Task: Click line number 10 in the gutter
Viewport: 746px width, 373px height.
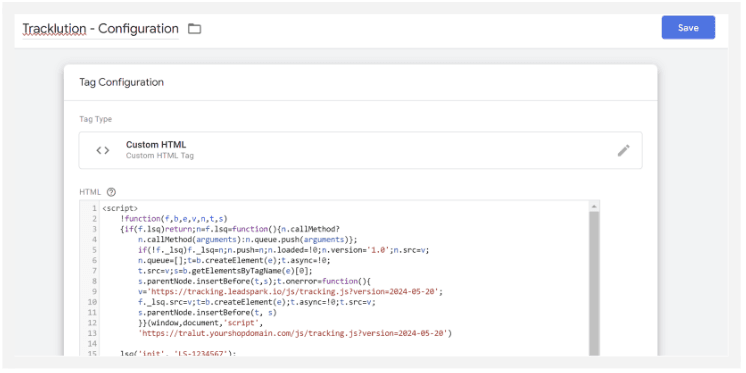Action: (x=93, y=302)
